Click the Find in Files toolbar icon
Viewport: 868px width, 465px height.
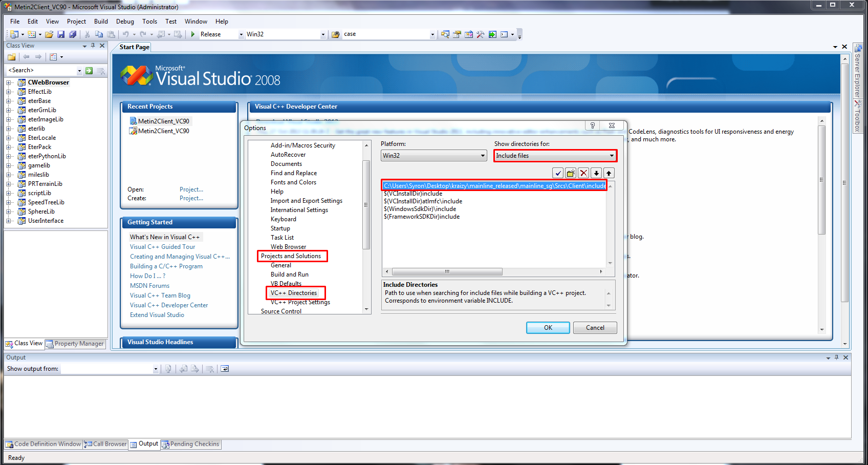(x=336, y=34)
